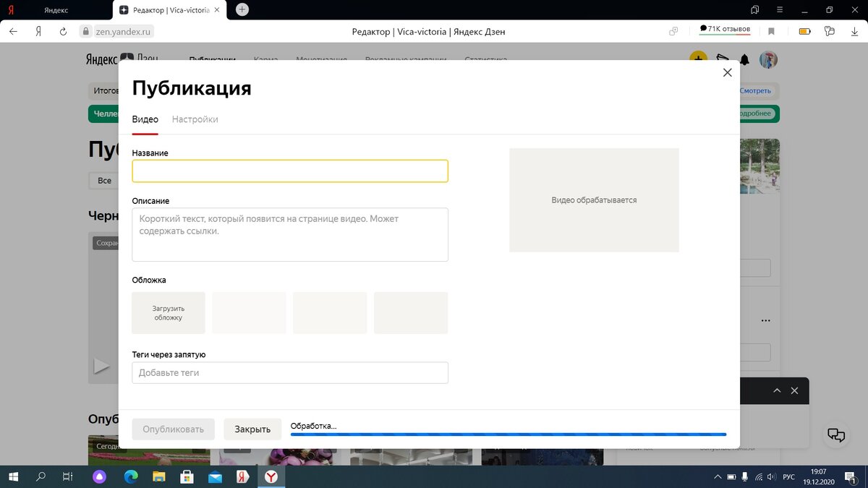The width and height of the screenshot is (868, 488).
Task: Open the three-dots menu in the right sidebar
Action: (765, 320)
